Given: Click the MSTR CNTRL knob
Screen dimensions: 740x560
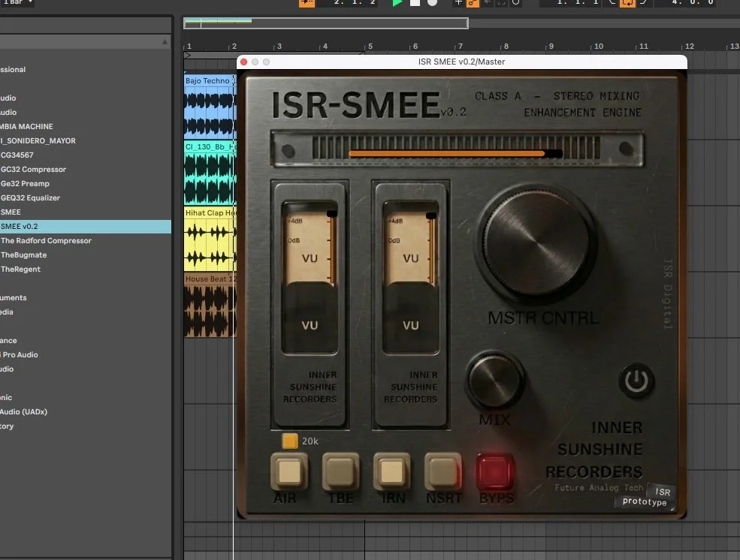Looking at the screenshot, I should pos(536,242).
